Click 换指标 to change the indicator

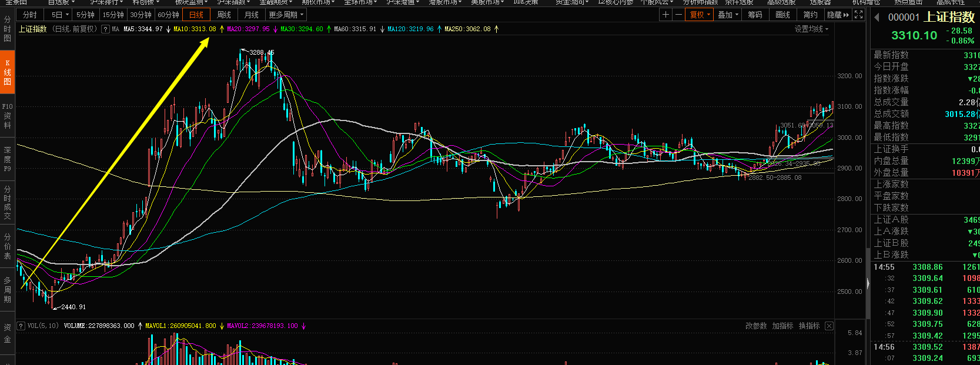(x=809, y=326)
